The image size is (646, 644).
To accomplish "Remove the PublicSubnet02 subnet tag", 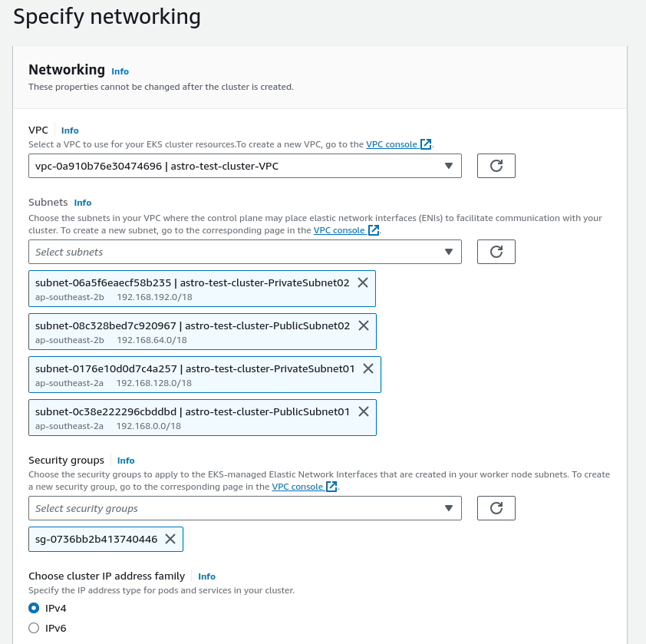I will (363, 325).
